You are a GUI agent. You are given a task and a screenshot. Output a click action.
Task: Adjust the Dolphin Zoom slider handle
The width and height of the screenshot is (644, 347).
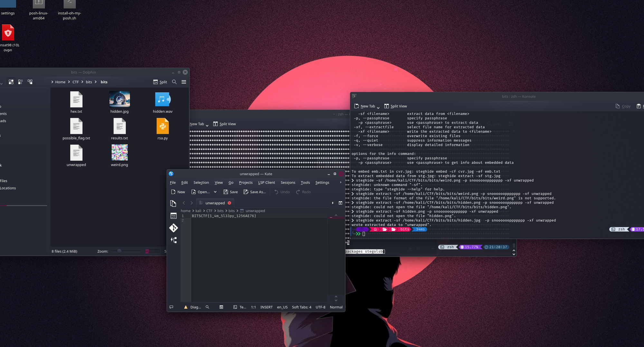coord(119,251)
